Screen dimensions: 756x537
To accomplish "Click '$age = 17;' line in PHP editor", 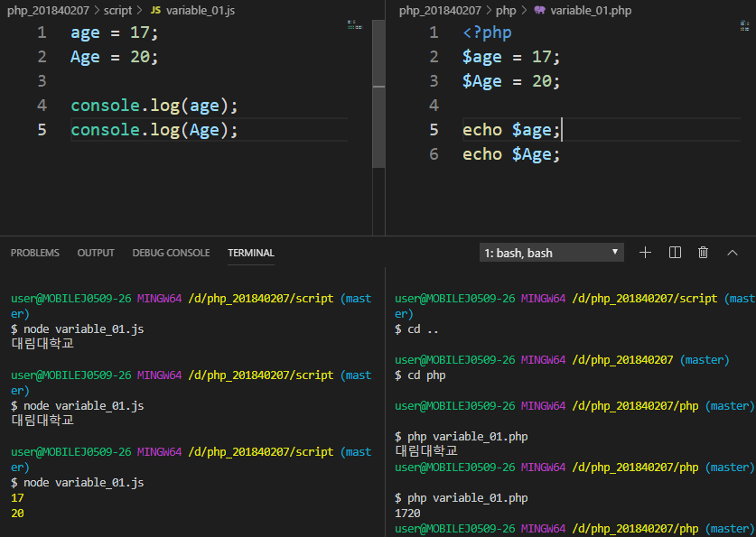I will (511, 57).
